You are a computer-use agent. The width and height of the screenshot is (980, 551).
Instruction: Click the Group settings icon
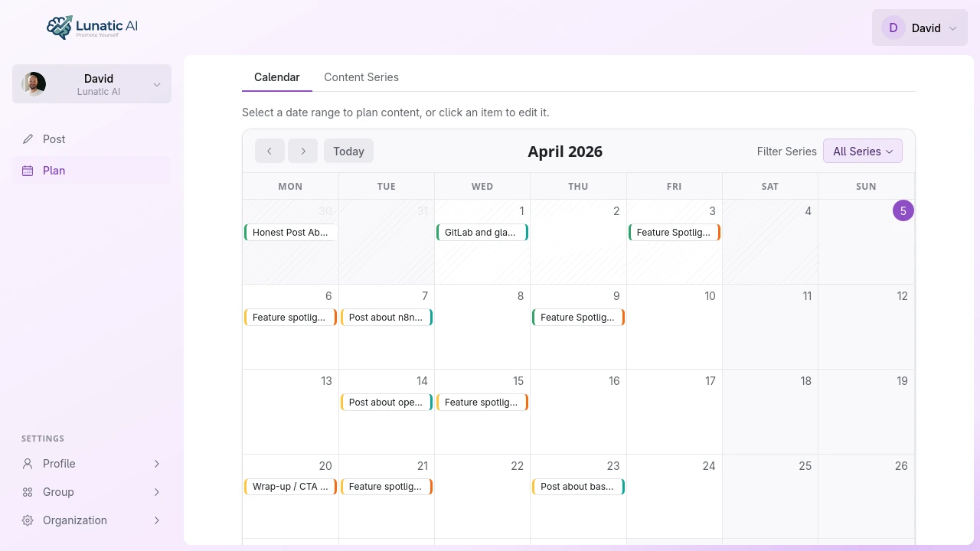[x=28, y=492]
